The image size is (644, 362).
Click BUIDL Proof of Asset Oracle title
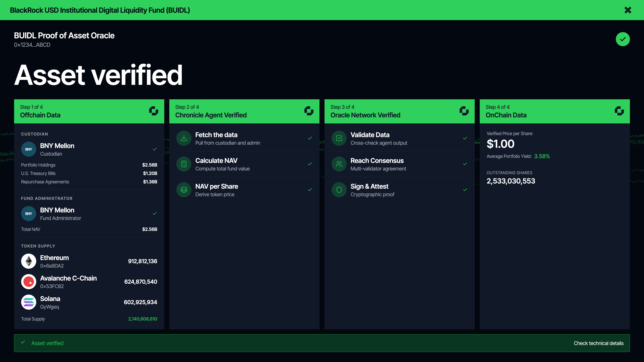click(x=64, y=35)
